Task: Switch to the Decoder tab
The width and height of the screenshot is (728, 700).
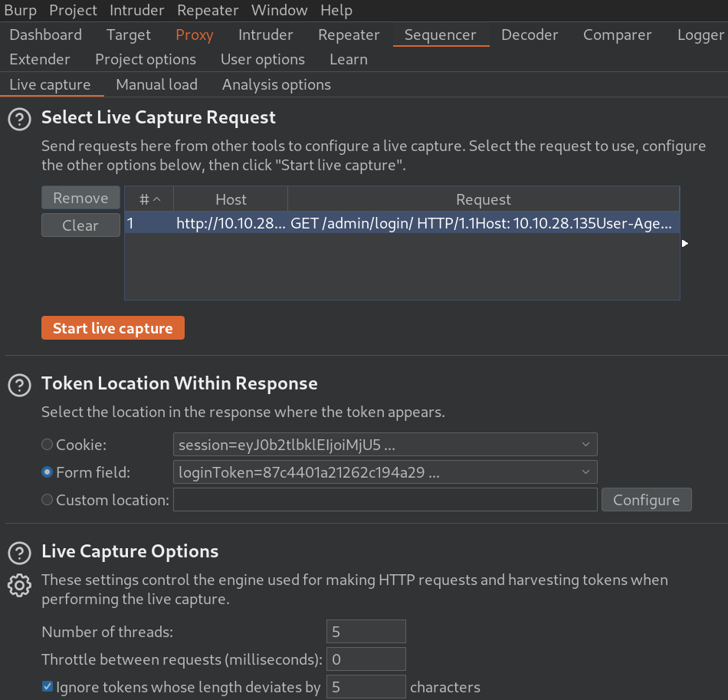Action: point(530,35)
